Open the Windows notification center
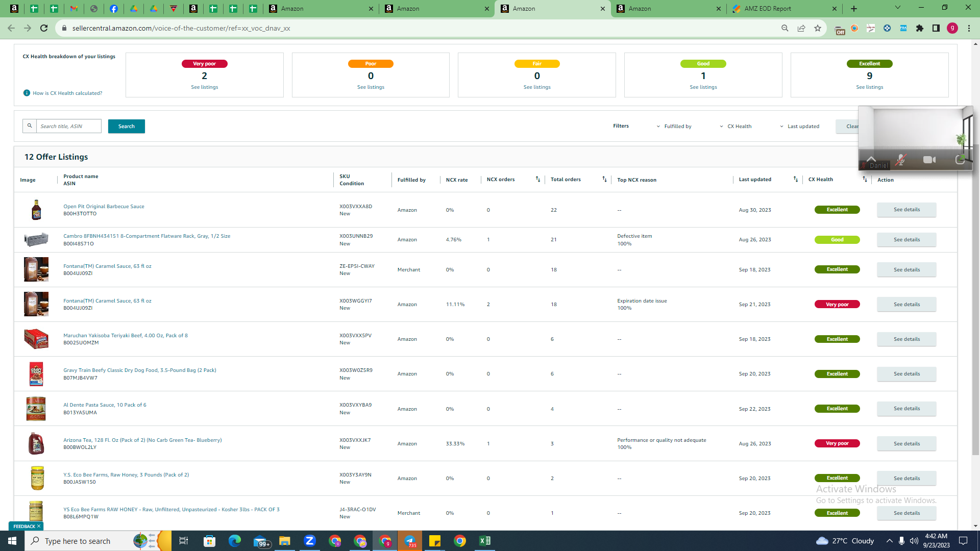This screenshot has width=980, height=551. [963, 541]
